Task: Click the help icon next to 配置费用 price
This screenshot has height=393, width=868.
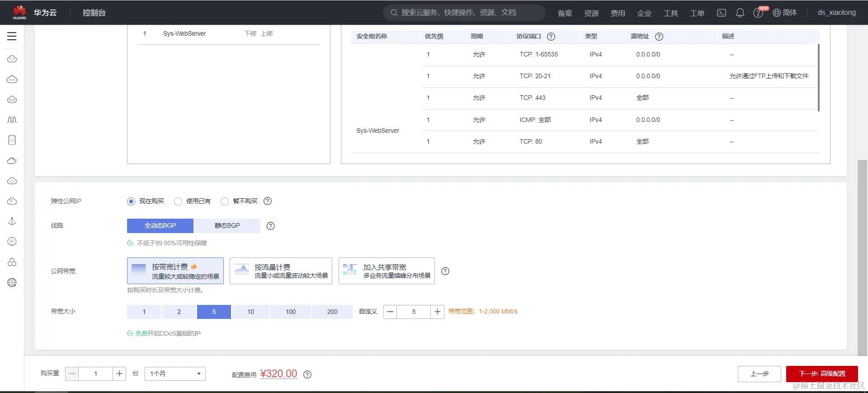Action: coord(307,374)
